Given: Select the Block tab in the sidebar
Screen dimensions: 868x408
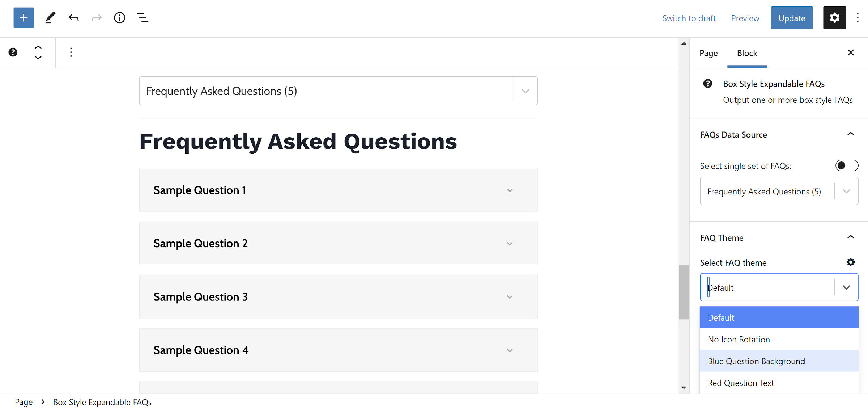Looking at the screenshot, I should point(747,53).
